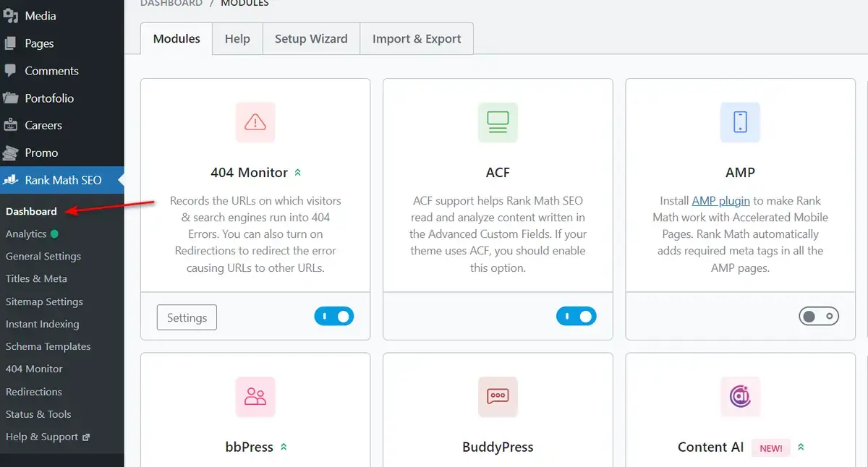Click the 404 Monitor Settings button
Screen dimensions: 868x467
click(x=187, y=317)
